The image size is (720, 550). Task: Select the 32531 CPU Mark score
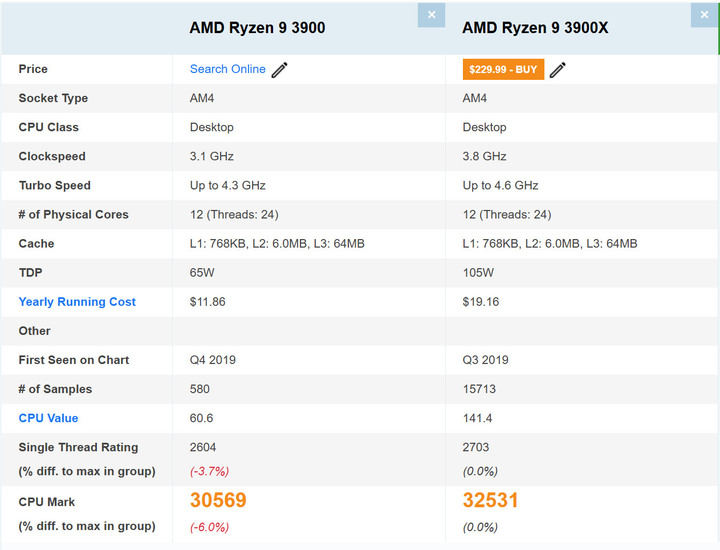[490, 501]
